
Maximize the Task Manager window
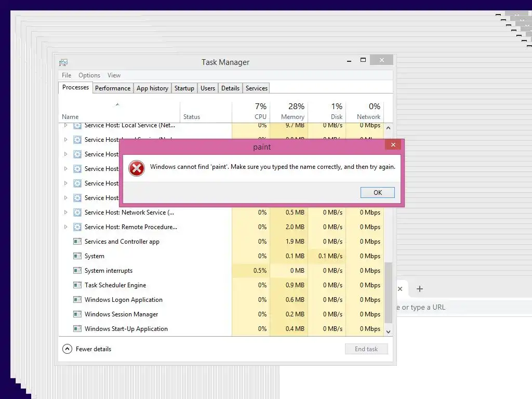pos(363,60)
